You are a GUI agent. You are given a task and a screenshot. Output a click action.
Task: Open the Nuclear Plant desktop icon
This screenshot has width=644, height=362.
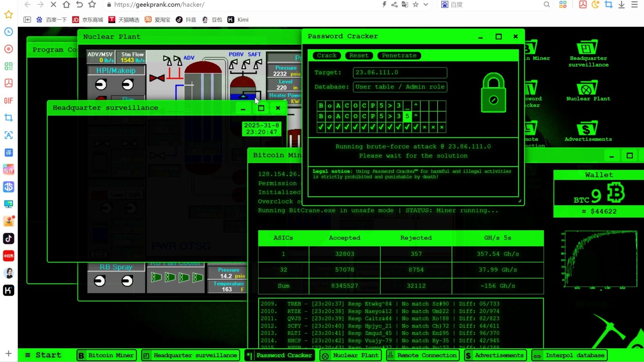pyautogui.click(x=588, y=91)
